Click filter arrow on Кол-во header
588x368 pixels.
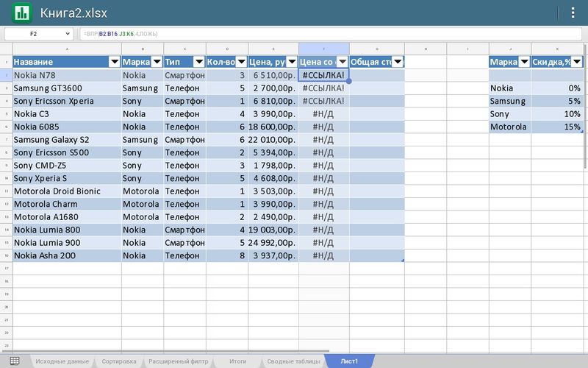pyautogui.click(x=240, y=62)
